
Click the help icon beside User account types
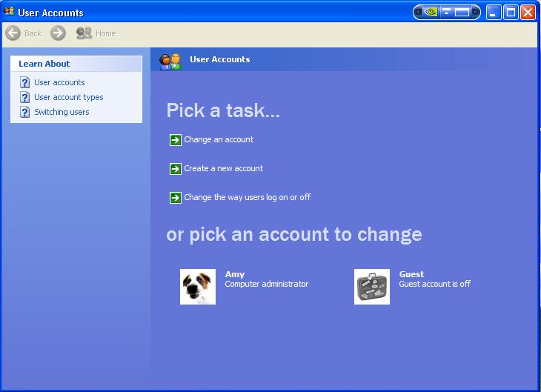tap(24, 97)
